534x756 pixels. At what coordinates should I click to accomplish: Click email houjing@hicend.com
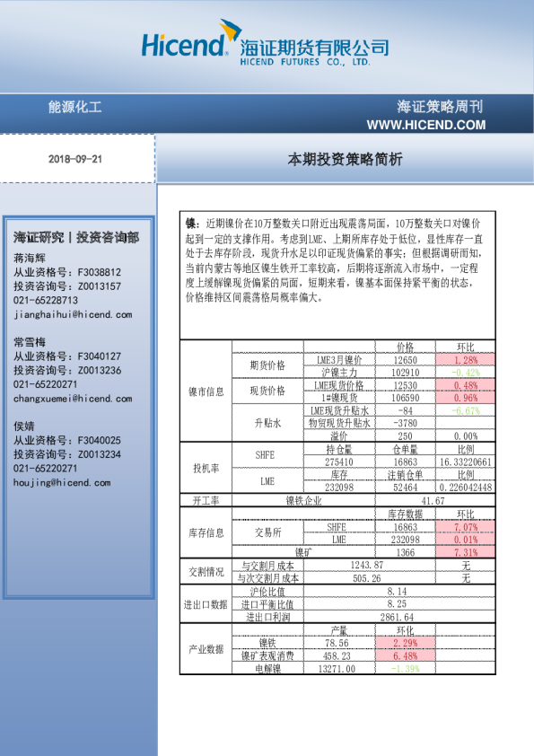(62, 482)
